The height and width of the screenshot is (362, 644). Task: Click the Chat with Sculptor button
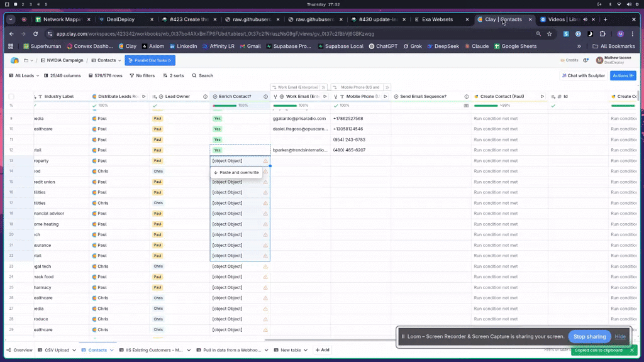(583, 75)
